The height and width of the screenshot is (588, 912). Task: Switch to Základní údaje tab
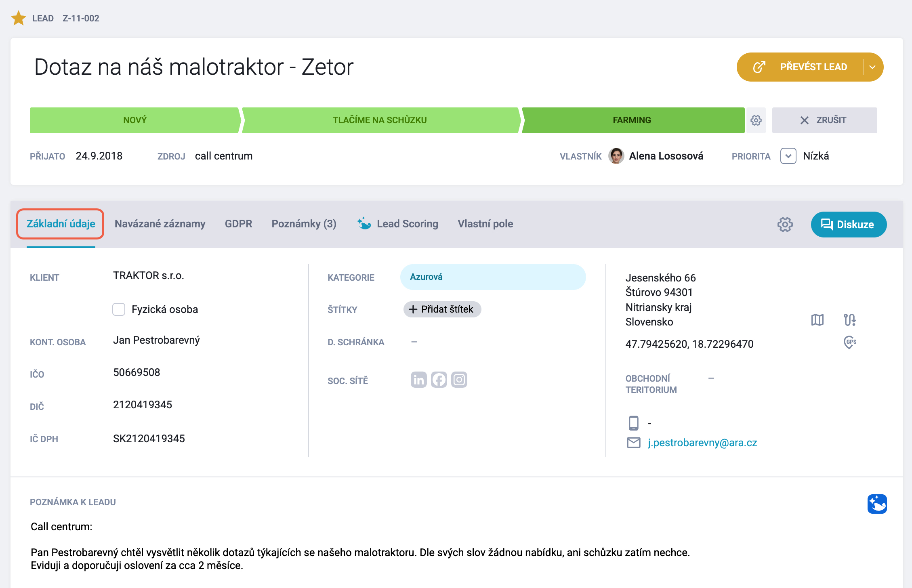tap(61, 224)
